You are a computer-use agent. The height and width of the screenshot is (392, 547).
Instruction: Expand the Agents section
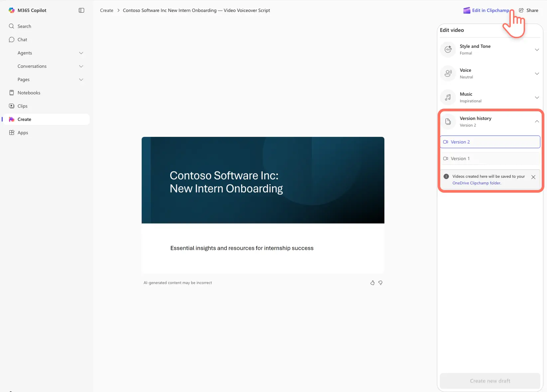pyautogui.click(x=81, y=53)
